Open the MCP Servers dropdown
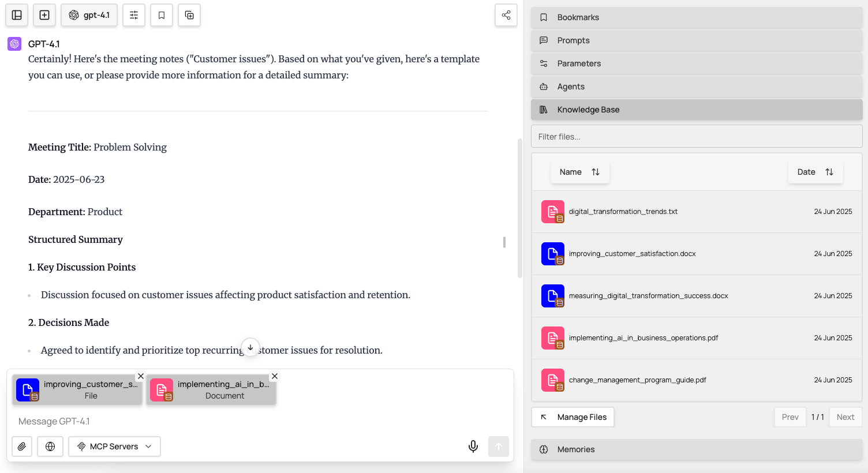The image size is (868, 473). 114,446
